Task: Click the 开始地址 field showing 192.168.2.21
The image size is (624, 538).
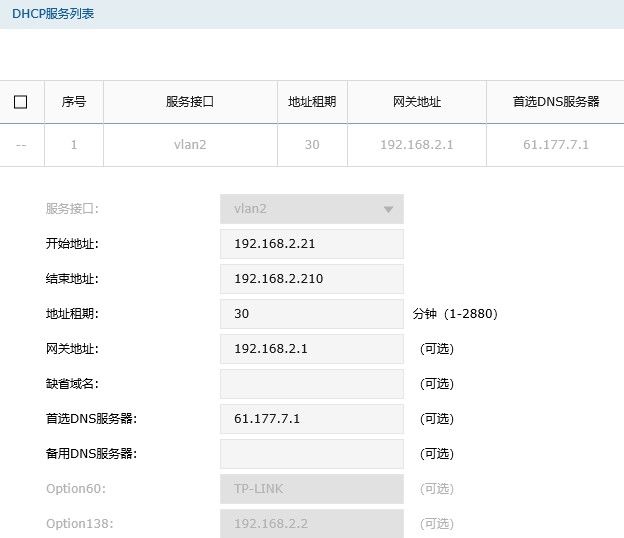Action: tap(312, 244)
